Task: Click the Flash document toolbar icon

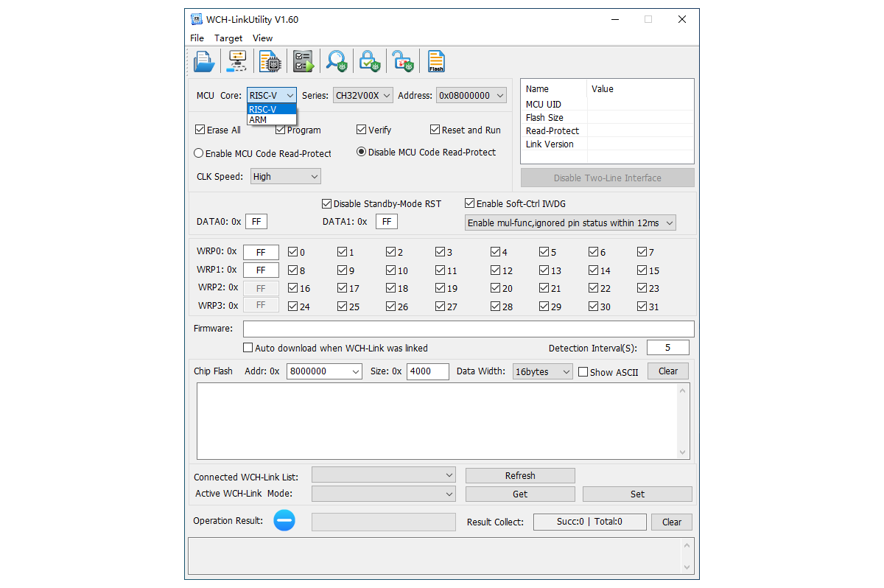Action: (x=436, y=61)
